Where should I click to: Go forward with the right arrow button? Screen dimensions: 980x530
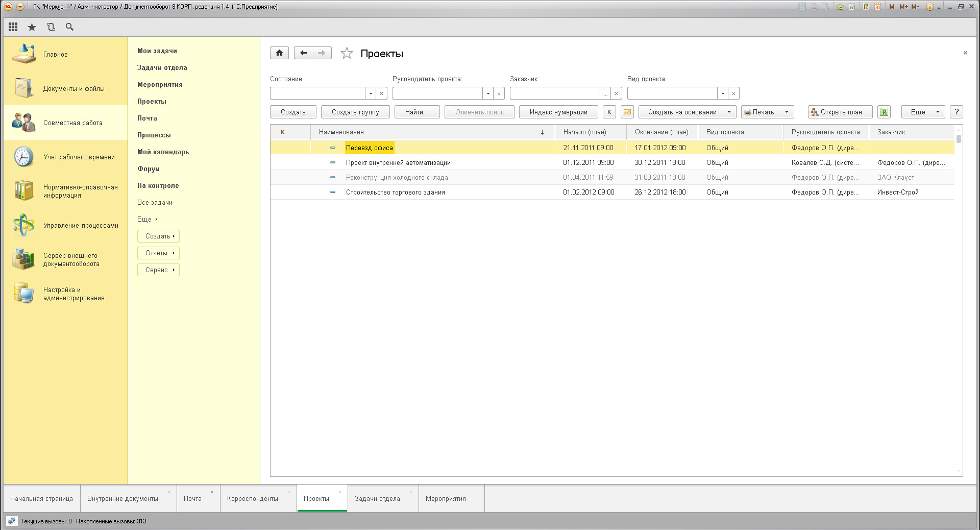(x=322, y=53)
